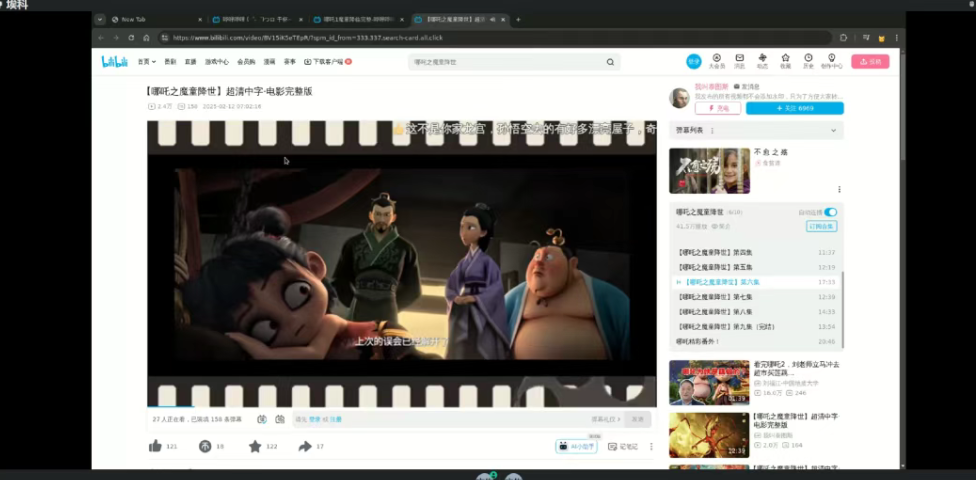Open the recommended video three-dot options

pos(838,189)
